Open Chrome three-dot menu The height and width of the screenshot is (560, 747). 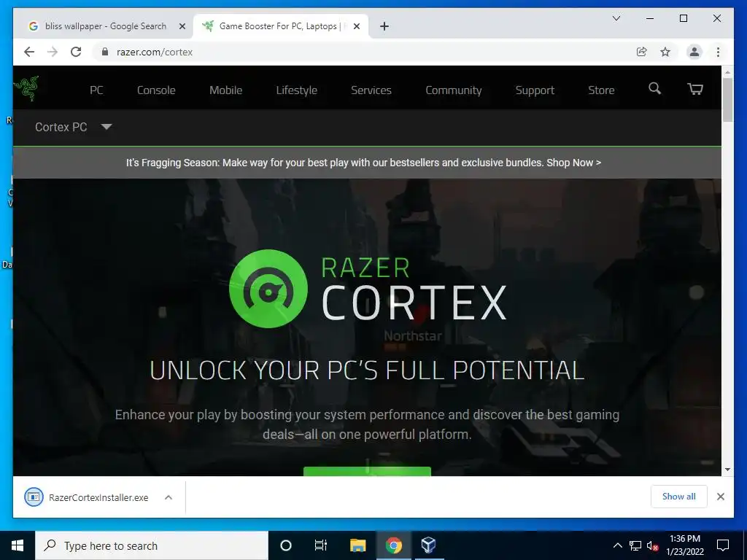718,52
